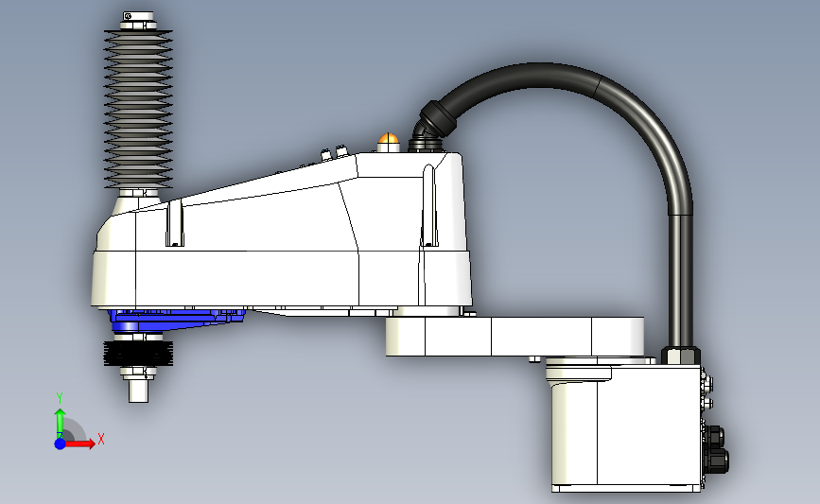Select the short black bellows under the arm
The image size is (820, 504).
tap(138, 354)
